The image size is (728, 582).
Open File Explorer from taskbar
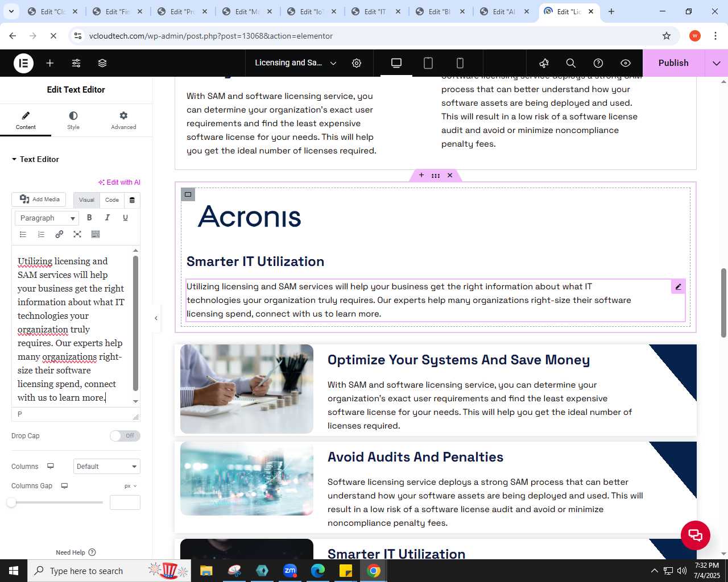coord(206,571)
